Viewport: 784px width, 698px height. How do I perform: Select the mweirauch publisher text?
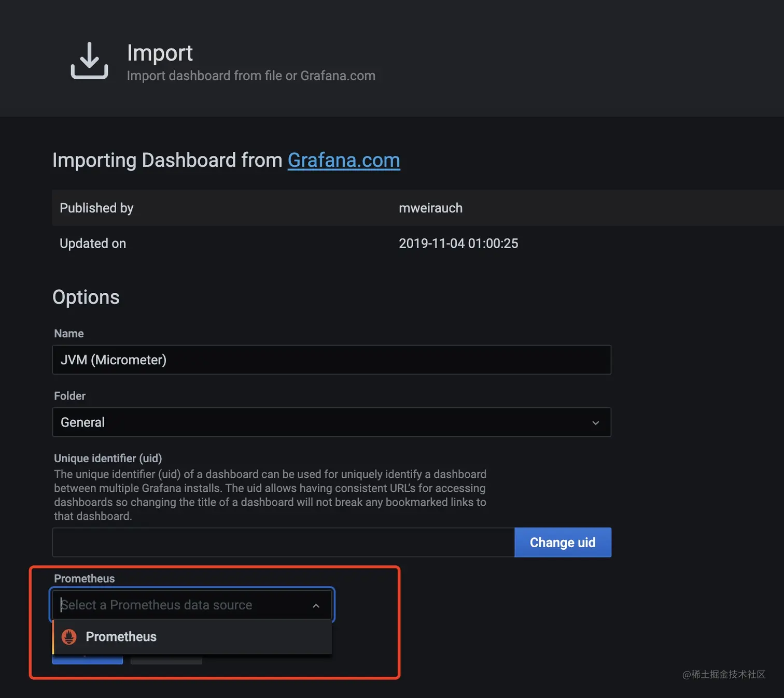(430, 208)
